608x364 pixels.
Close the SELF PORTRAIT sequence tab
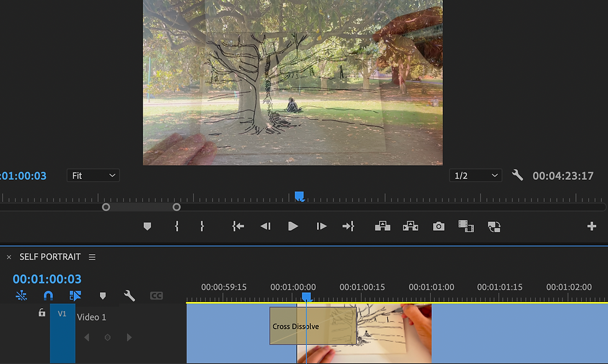(x=9, y=257)
